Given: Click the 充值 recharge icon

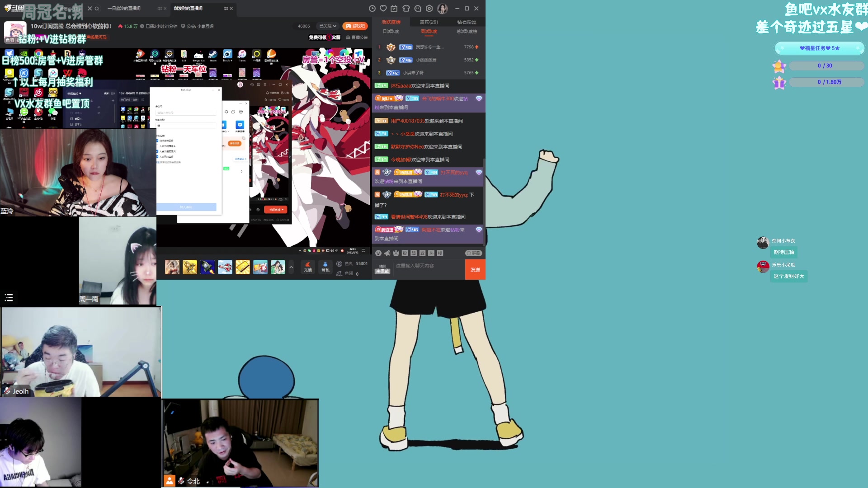Looking at the screenshot, I should tap(308, 267).
